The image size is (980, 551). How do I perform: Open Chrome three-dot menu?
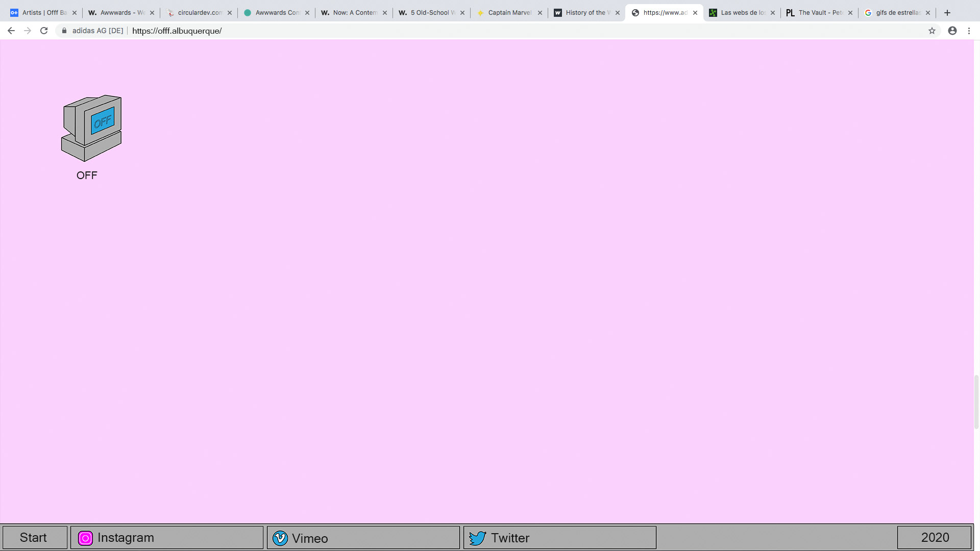point(969,31)
